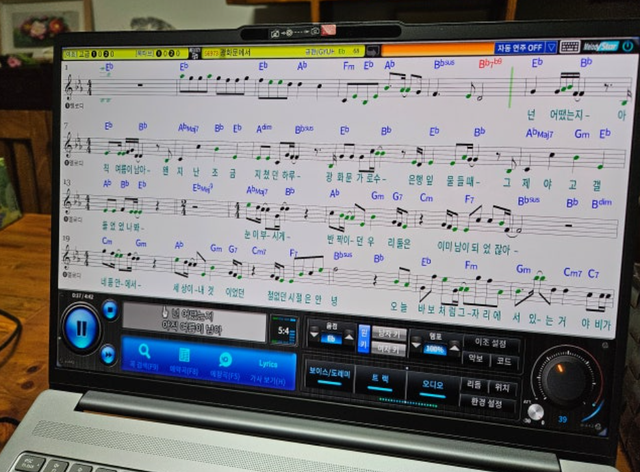Click the green playback cursor line in the score
This screenshot has width=640, height=472.
coord(511,87)
